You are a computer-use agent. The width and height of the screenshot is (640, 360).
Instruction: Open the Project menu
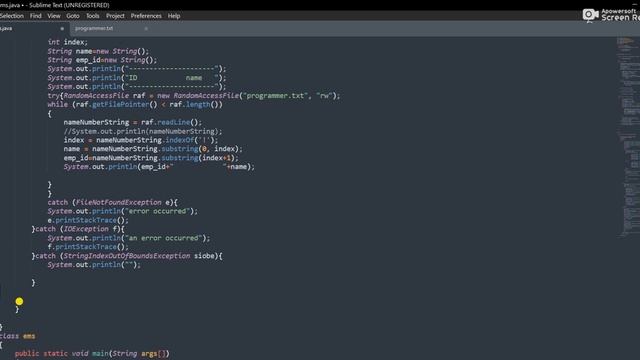coord(115,16)
